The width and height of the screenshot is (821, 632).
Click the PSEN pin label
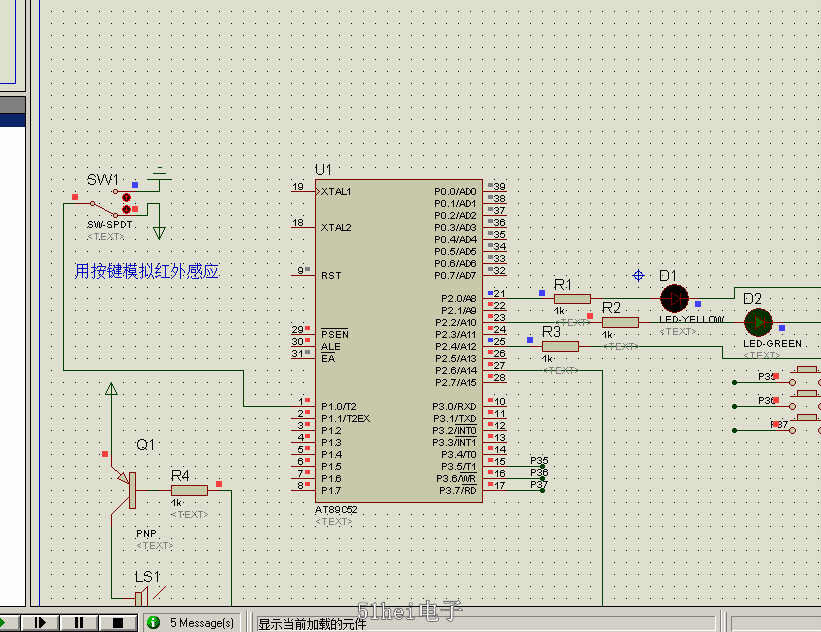(335, 334)
